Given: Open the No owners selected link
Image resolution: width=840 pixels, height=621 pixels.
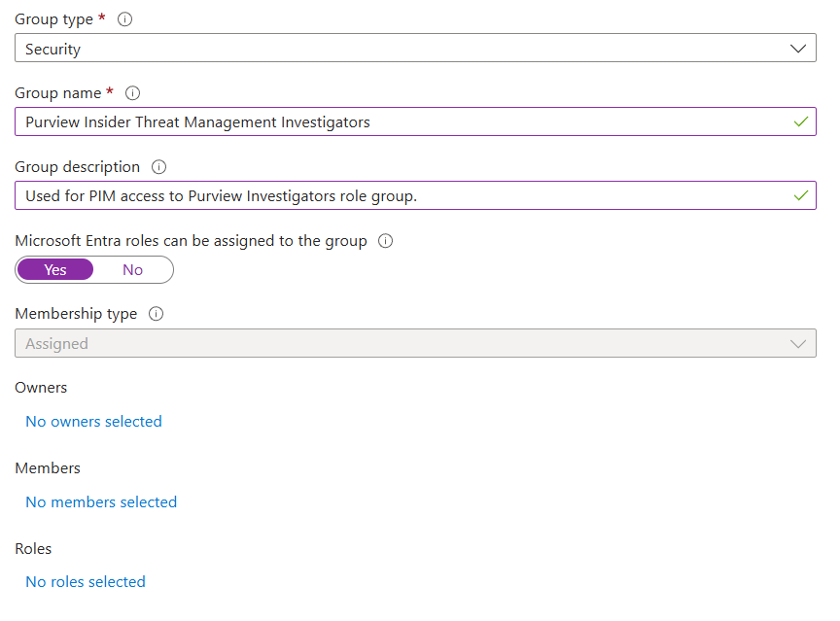Looking at the screenshot, I should (x=93, y=422).
